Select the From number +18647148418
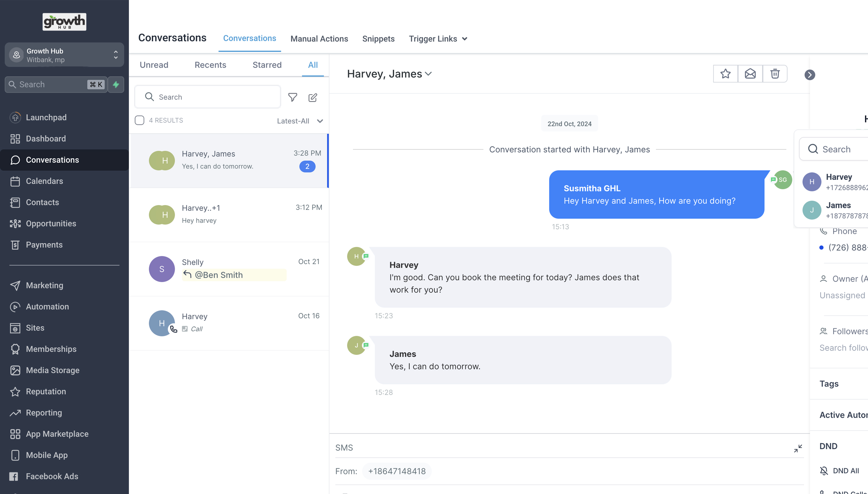Screen dimensions: 868x494 [397, 471]
